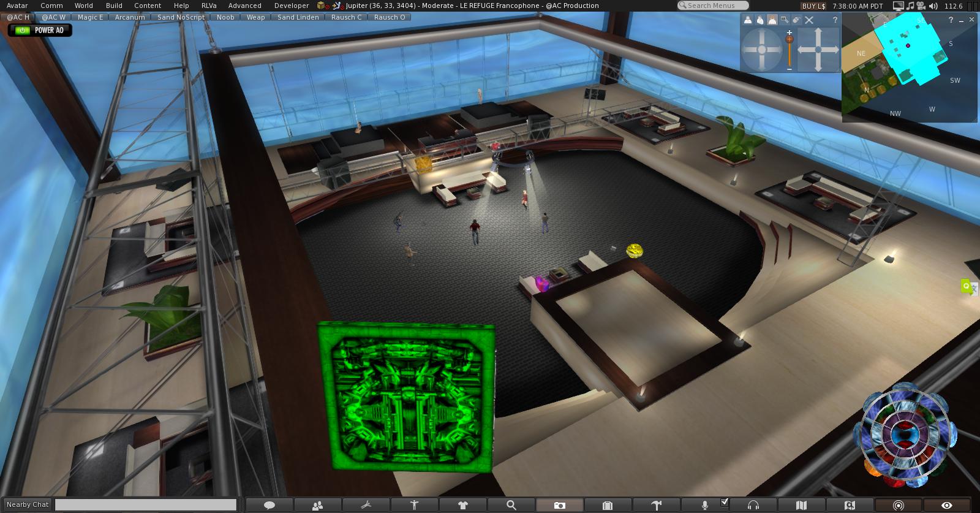Open the People panel in bottom toolbar

point(317,505)
